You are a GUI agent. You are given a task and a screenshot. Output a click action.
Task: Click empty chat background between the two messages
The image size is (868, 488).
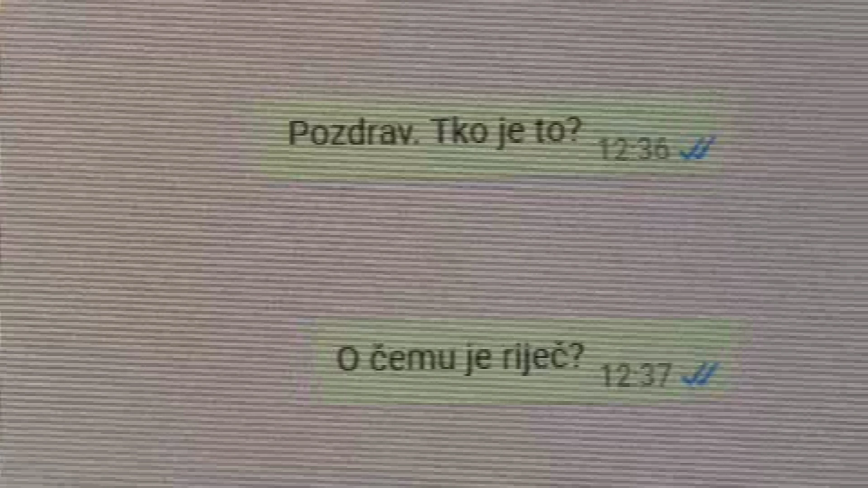(x=497, y=249)
